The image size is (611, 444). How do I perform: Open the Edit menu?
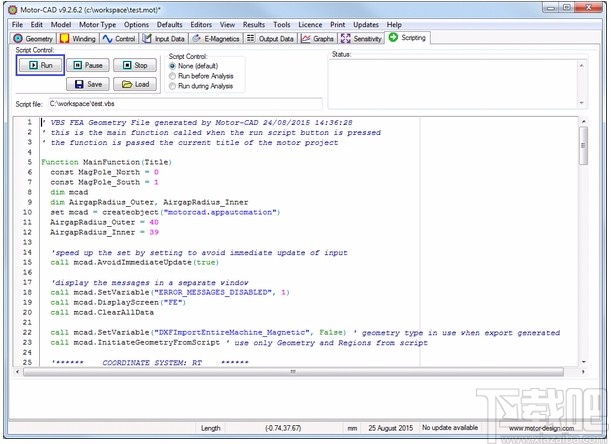click(37, 25)
